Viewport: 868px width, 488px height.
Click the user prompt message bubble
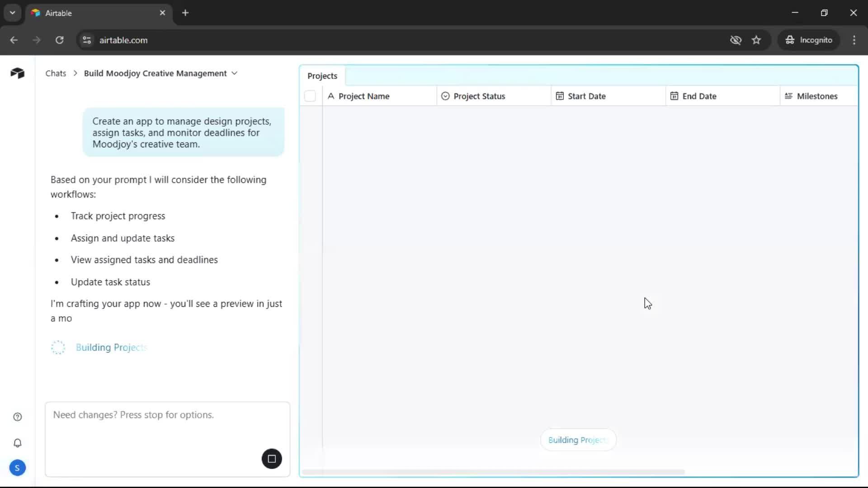184,133
